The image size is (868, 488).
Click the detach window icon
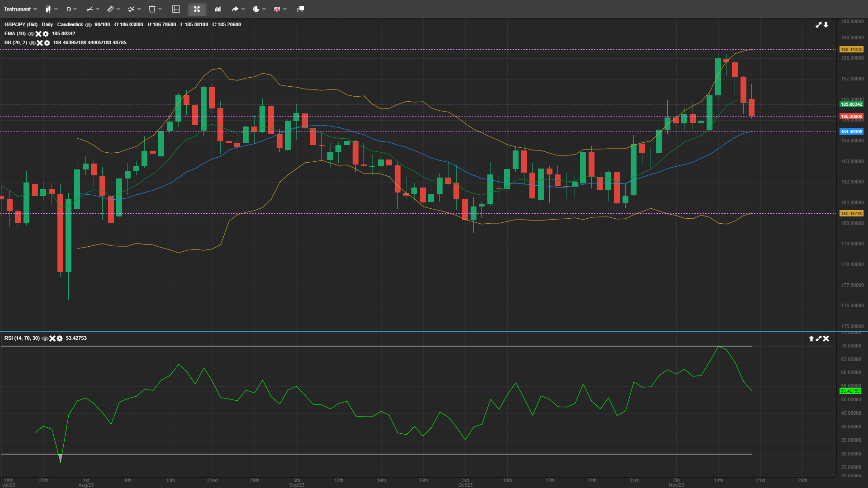(x=301, y=9)
